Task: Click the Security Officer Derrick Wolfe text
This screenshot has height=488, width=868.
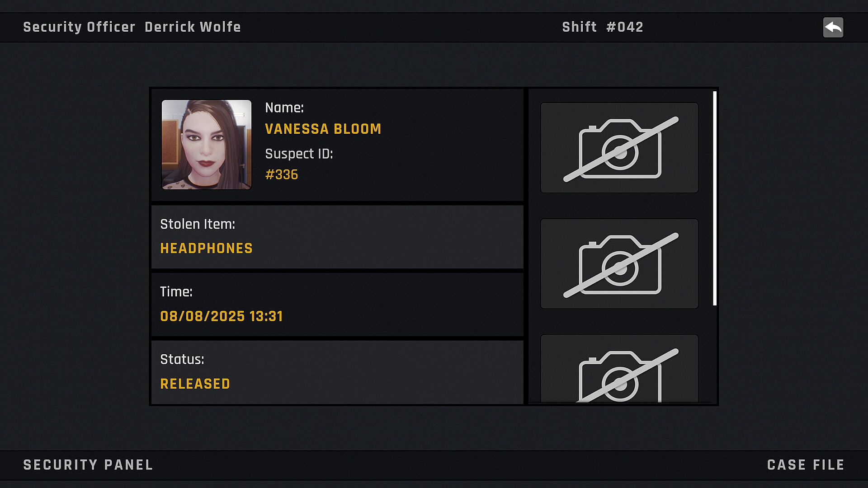Action: point(132,27)
